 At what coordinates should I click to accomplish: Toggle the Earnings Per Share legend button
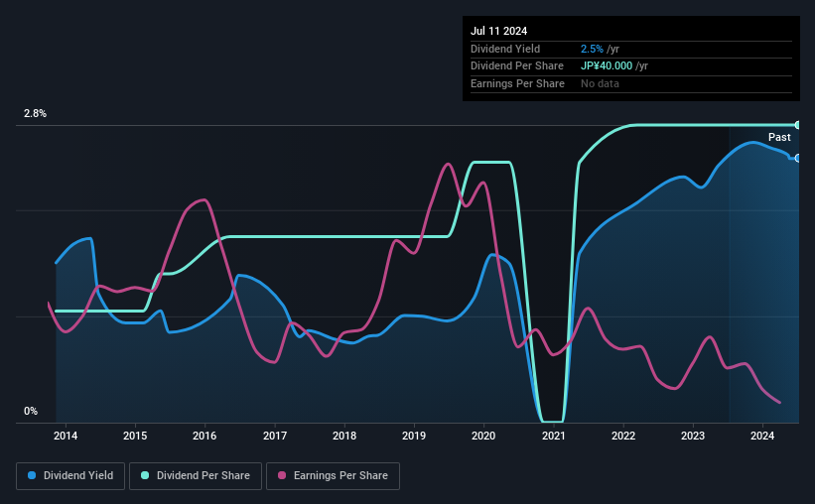click(333, 476)
